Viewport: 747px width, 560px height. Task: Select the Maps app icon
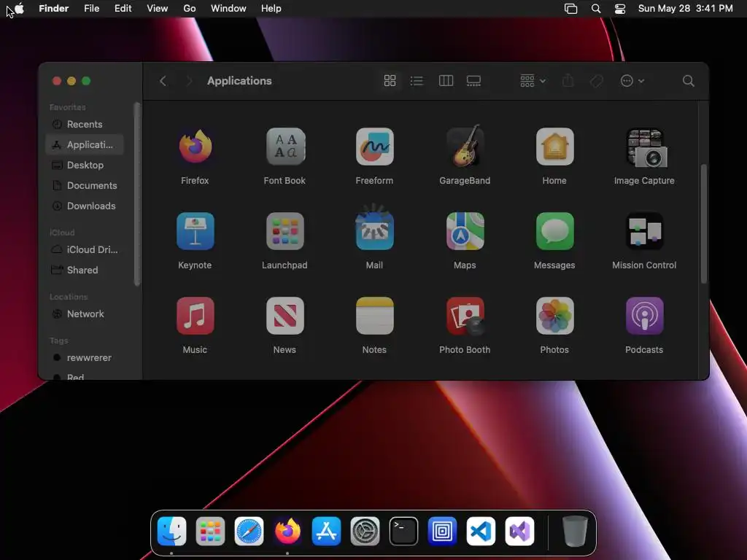click(x=465, y=231)
